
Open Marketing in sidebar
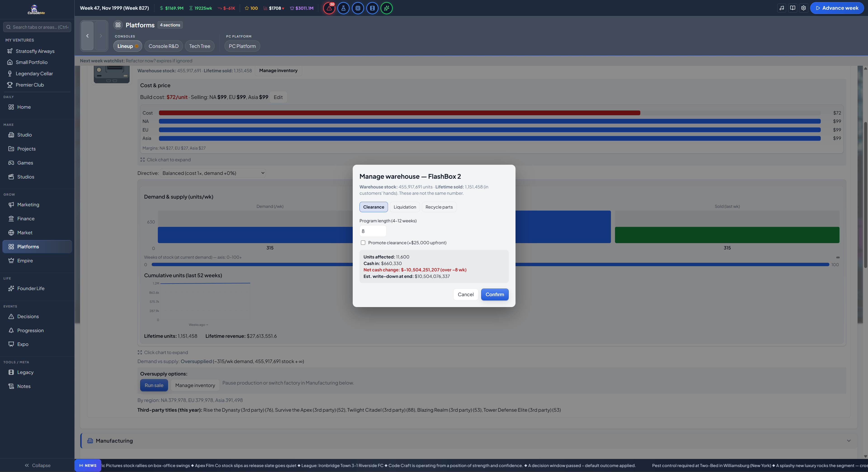pyautogui.click(x=37, y=205)
